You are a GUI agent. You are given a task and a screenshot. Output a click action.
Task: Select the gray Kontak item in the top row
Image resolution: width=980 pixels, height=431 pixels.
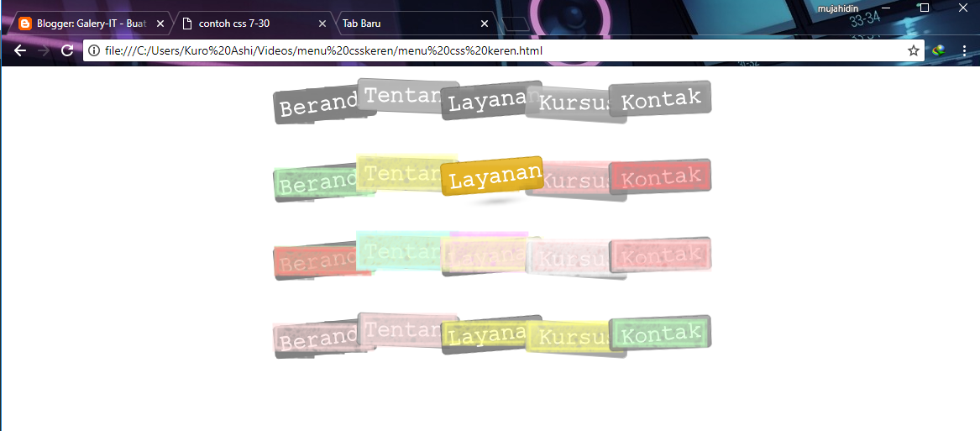pos(660,99)
